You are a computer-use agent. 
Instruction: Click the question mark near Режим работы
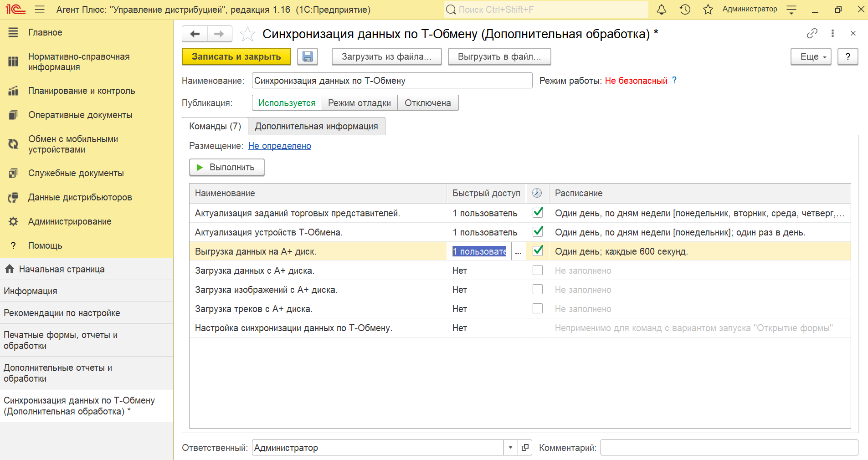(x=674, y=80)
